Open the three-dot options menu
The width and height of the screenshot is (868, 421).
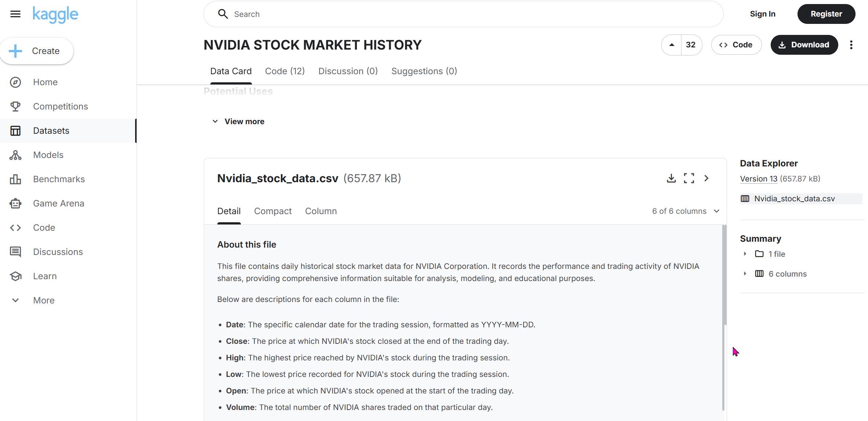851,45
